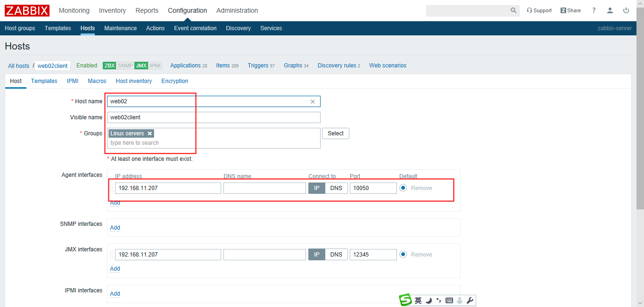Set JMX interface Connect to IP
This screenshot has width=644, height=307.
(x=317, y=255)
